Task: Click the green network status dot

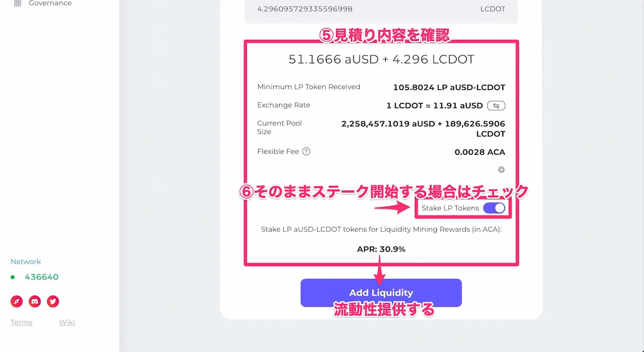Action: (x=13, y=277)
